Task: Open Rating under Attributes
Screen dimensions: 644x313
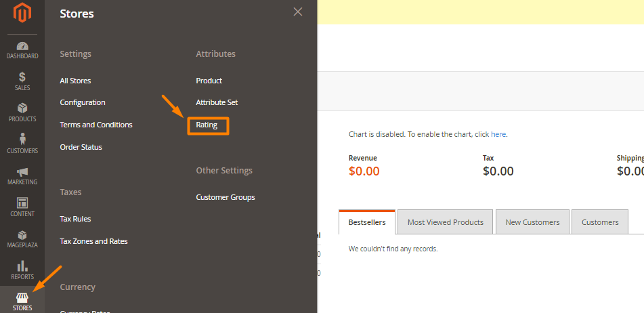Action: pos(207,125)
